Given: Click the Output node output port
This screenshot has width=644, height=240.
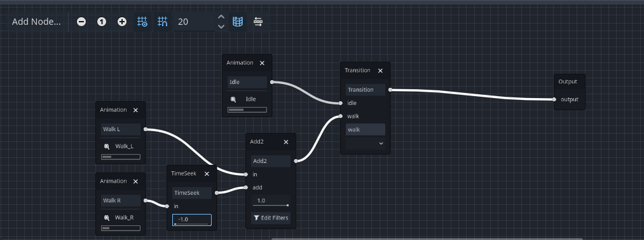Looking at the screenshot, I should pyautogui.click(x=554, y=99).
